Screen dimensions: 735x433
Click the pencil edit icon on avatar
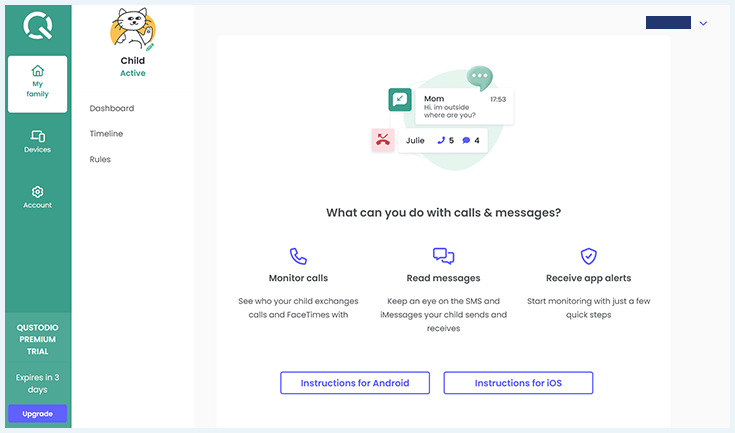(150, 47)
